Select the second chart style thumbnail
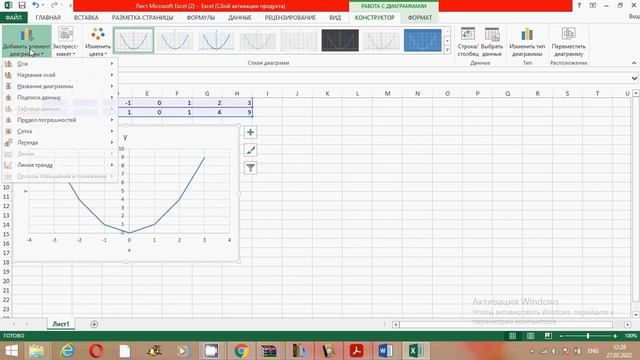The image size is (640, 360). pos(175,40)
